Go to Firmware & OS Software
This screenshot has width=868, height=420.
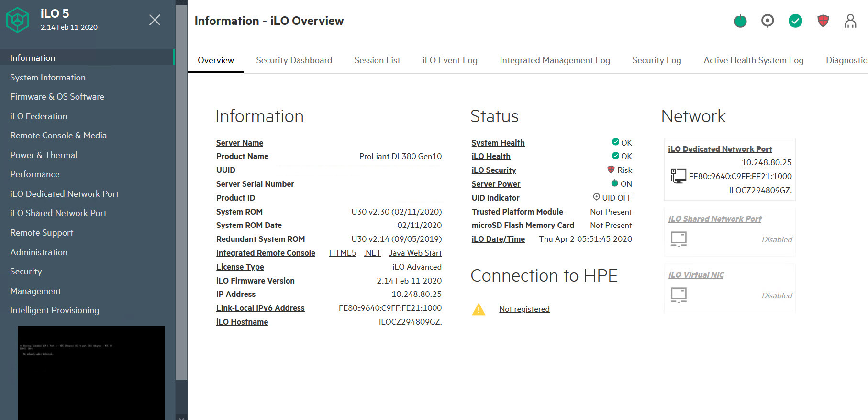tap(57, 97)
